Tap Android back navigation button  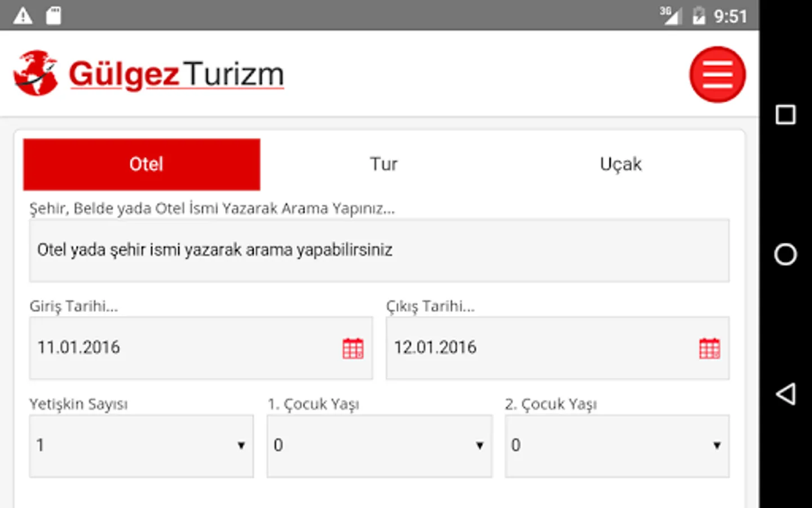[x=785, y=393]
